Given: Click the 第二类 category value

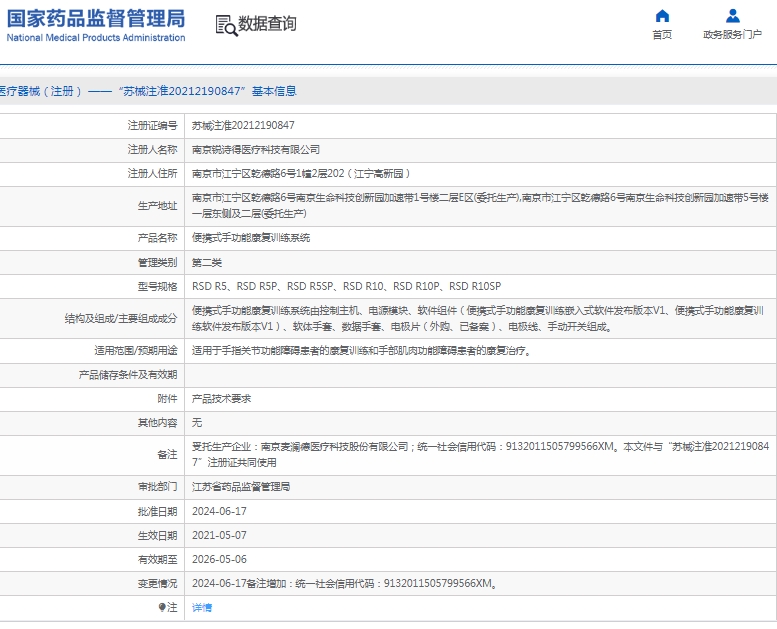Looking at the screenshot, I should coord(207,262).
